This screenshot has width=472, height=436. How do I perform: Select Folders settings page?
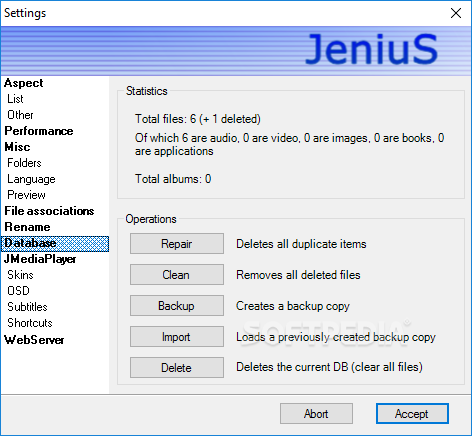tap(24, 163)
